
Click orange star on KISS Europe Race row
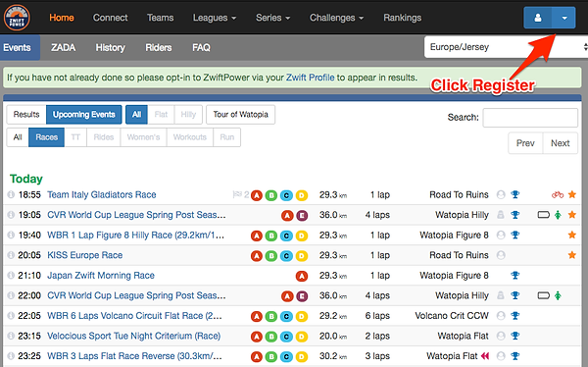point(572,255)
